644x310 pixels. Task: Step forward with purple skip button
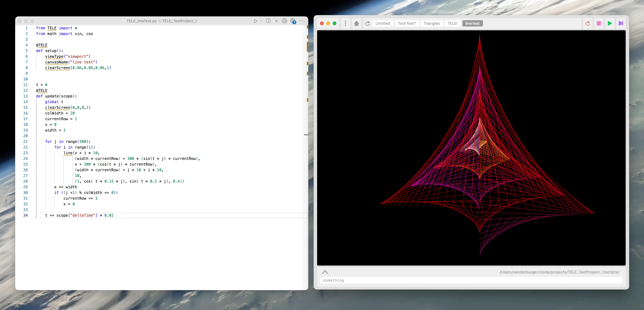click(621, 23)
